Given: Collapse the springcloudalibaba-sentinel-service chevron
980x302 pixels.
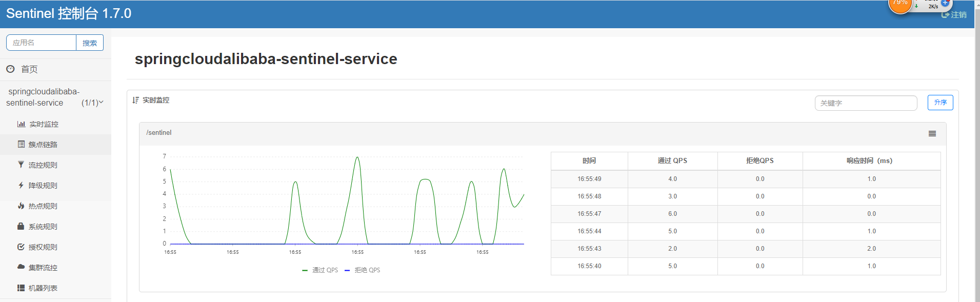Looking at the screenshot, I should pos(101,102).
